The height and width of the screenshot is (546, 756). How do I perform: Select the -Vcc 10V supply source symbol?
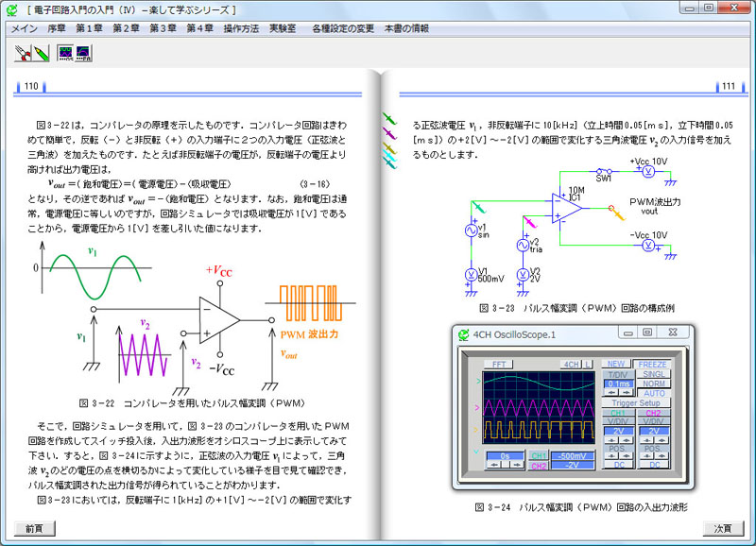(648, 246)
